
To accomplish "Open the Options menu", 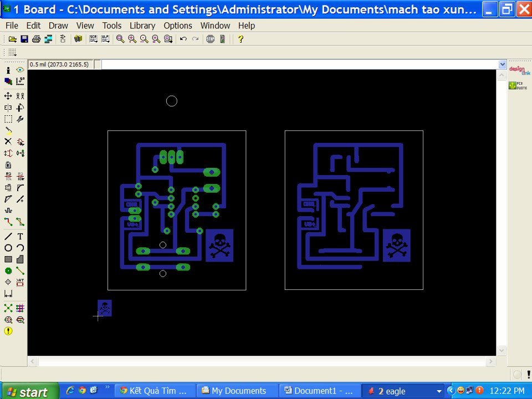I will coord(178,26).
